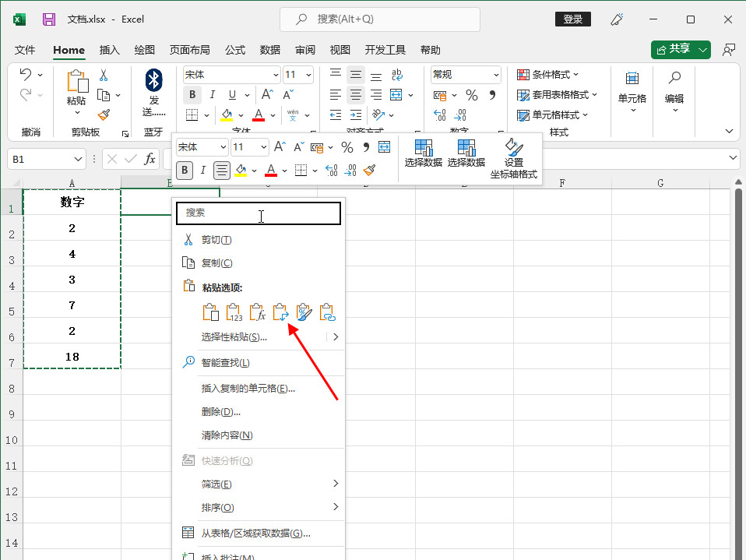746x560 pixels.
Task: Click the wrap text icon in ribbon
Action: click(x=397, y=74)
